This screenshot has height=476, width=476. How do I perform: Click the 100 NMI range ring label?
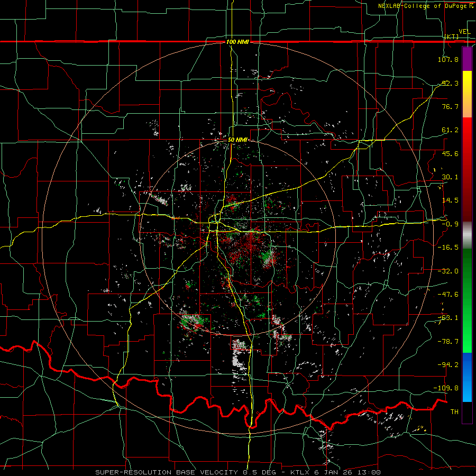click(237, 42)
